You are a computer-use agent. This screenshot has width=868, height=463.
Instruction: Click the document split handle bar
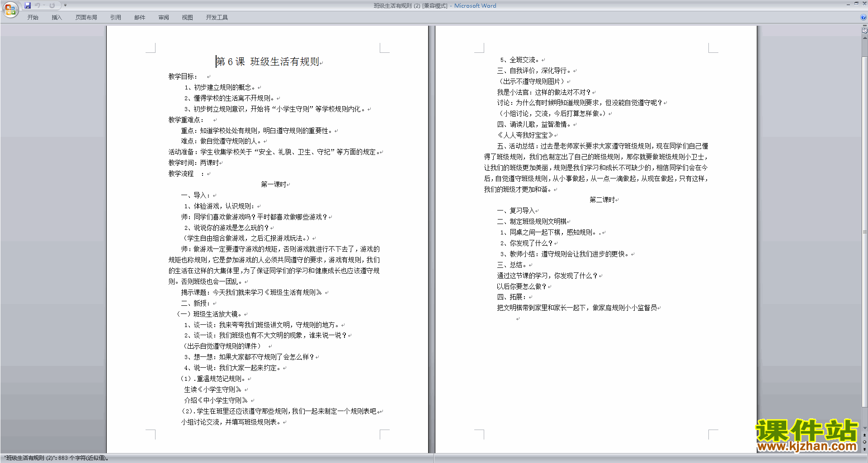point(864,26)
